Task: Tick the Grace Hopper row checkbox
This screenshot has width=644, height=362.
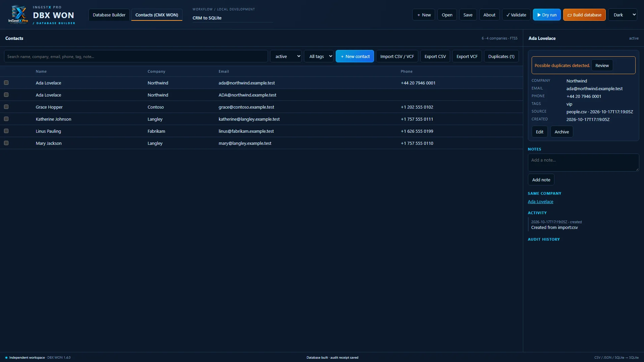Action: pos(6,107)
